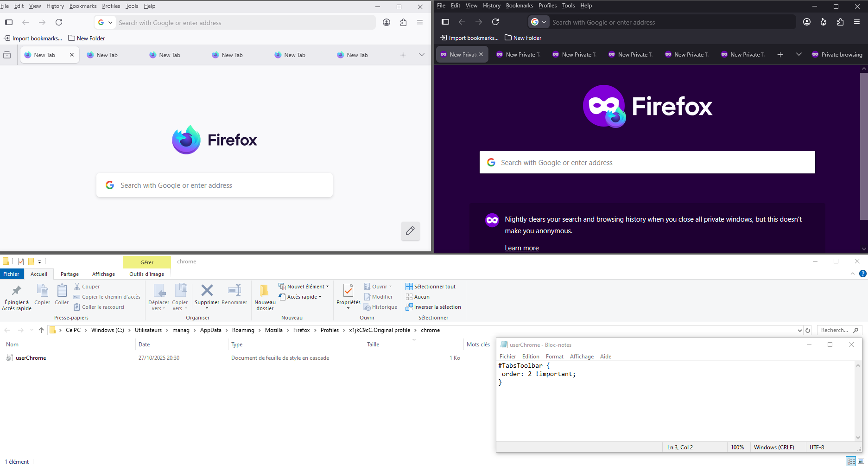Add a new tab in the left Firefox window
Image resolution: width=868 pixels, height=466 pixels.
coord(403,55)
